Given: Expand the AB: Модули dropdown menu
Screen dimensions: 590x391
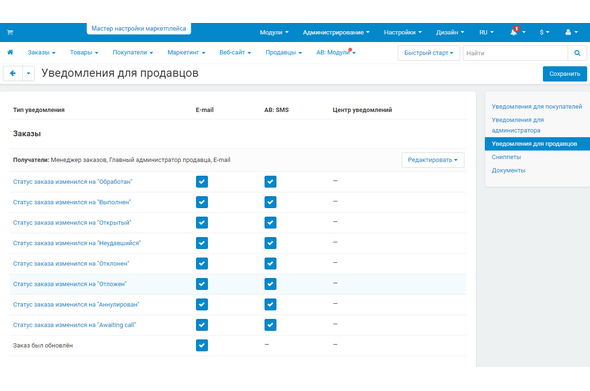Looking at the screenshot, I should (336, 53).
